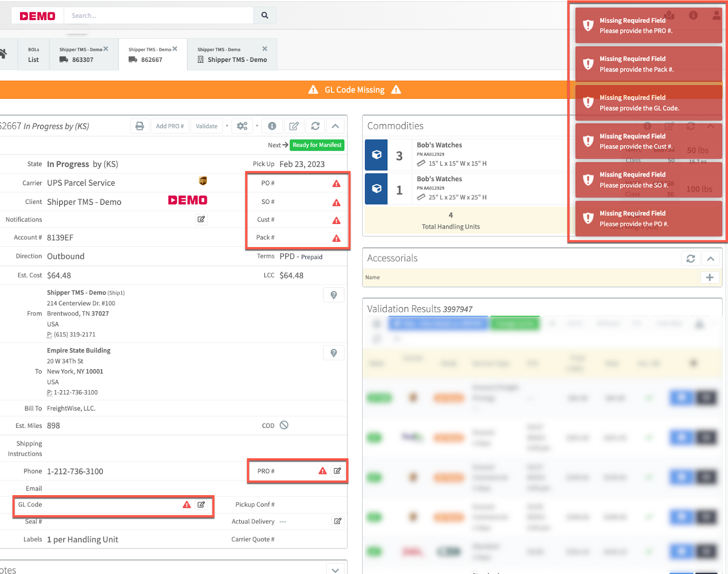
Task: Refresh the Accessorials panel
Action: (x=691, y=259)
